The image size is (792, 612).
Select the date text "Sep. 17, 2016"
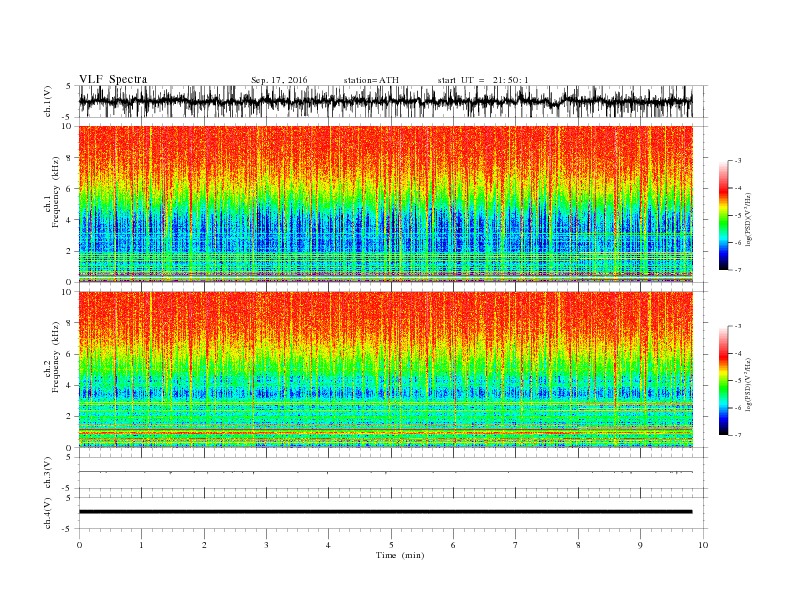click(279, 80)
